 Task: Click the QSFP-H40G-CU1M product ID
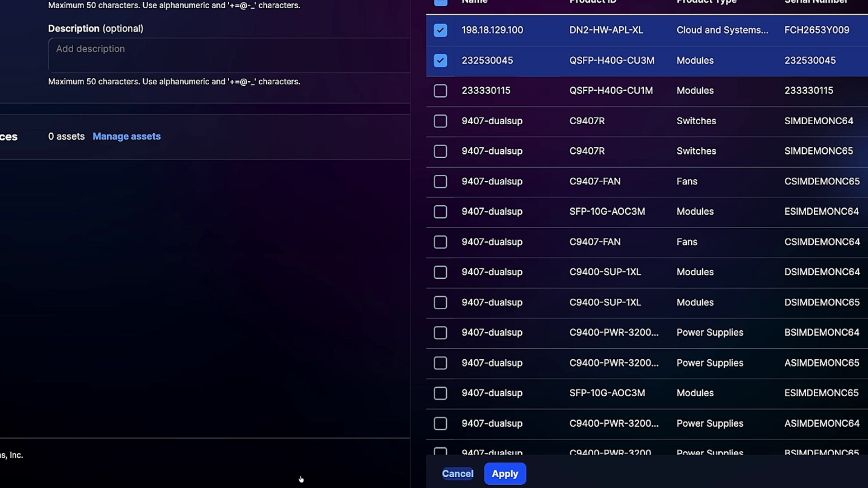[611, 91]
